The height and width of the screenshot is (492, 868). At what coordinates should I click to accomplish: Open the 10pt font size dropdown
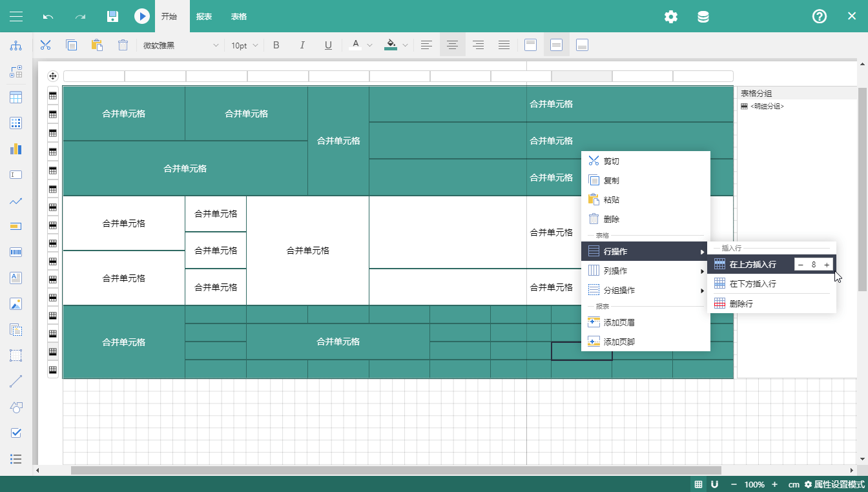click(244, 45)
